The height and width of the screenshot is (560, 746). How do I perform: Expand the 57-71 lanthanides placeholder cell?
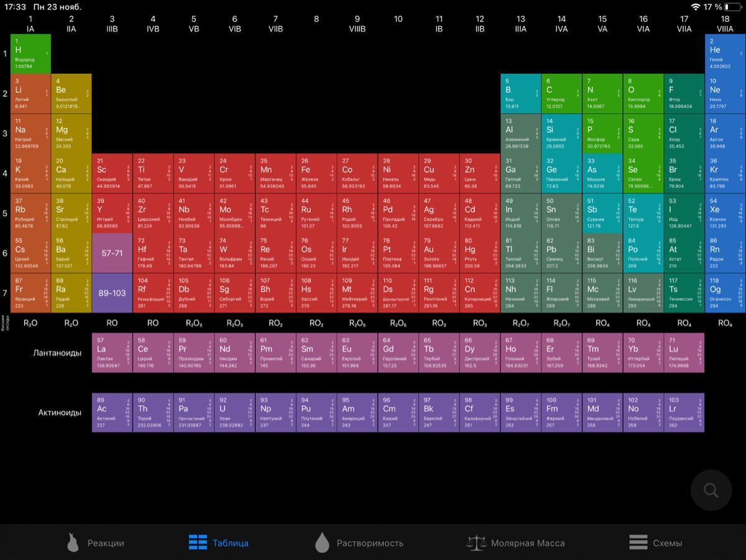click(x=112, y=254)
